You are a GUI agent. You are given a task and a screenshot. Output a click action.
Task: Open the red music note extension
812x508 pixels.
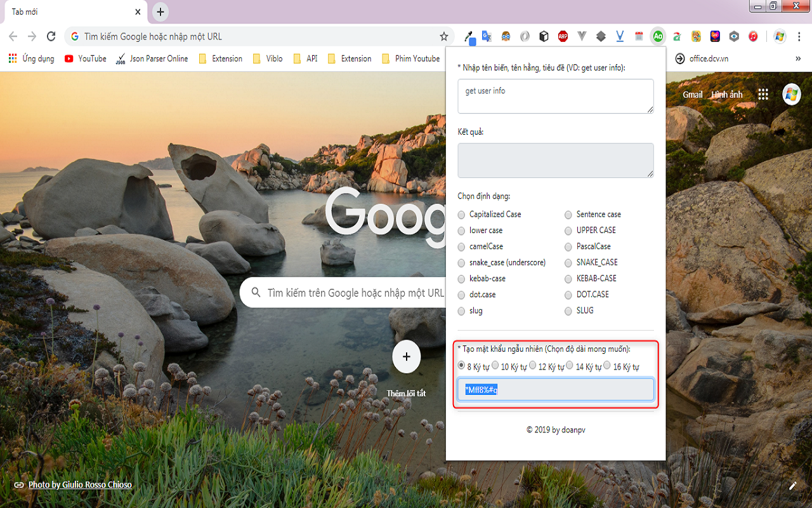coord(753,37)
